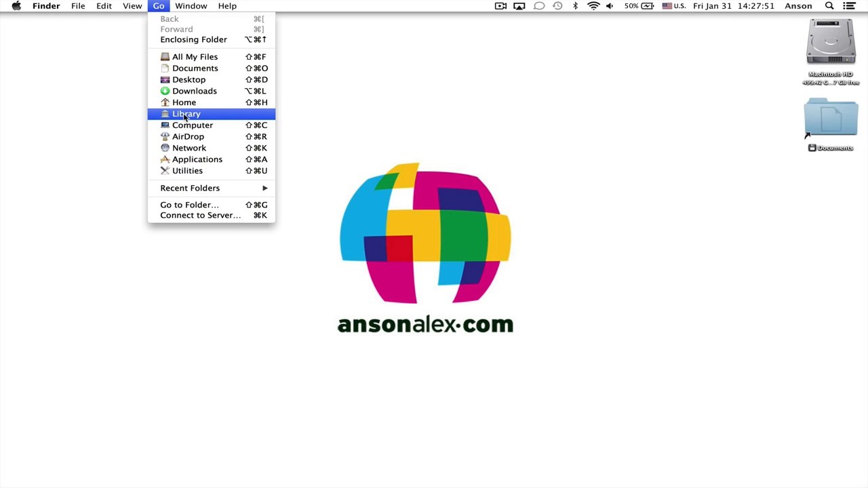Viewport: 868px width, 488px height.
Task: Click the Desktop icon in Go menu
Action: coord(165,80)
